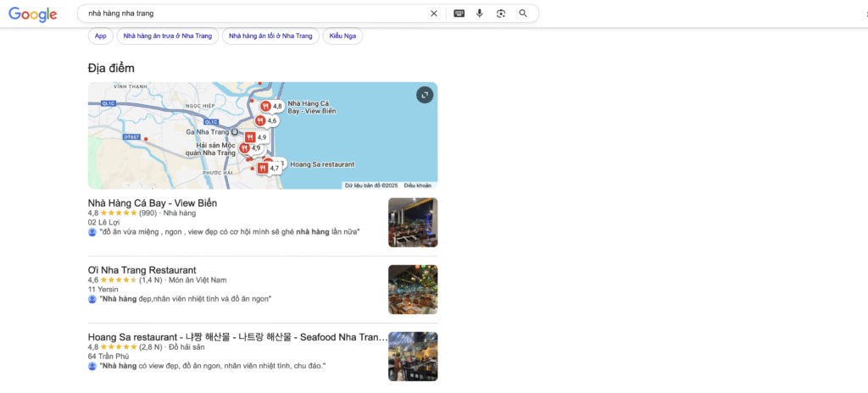
Task: Open the Địa điểm heading
Action: (111, 68)
